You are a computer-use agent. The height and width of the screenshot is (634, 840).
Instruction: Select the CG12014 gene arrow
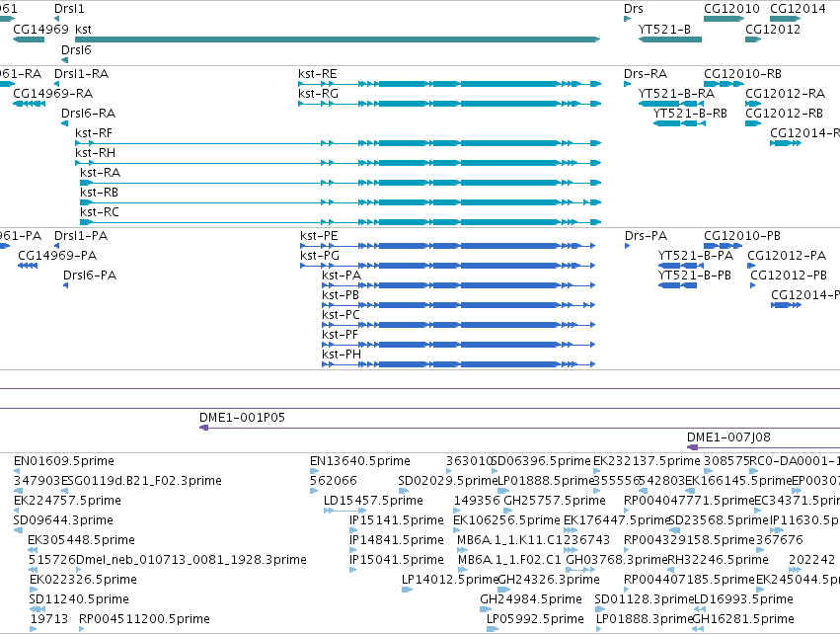point(786,19)
